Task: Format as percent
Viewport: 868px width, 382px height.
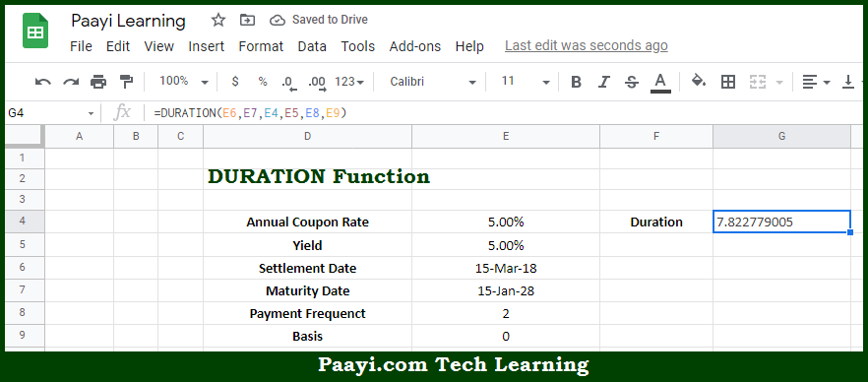Action: (263, 82)
